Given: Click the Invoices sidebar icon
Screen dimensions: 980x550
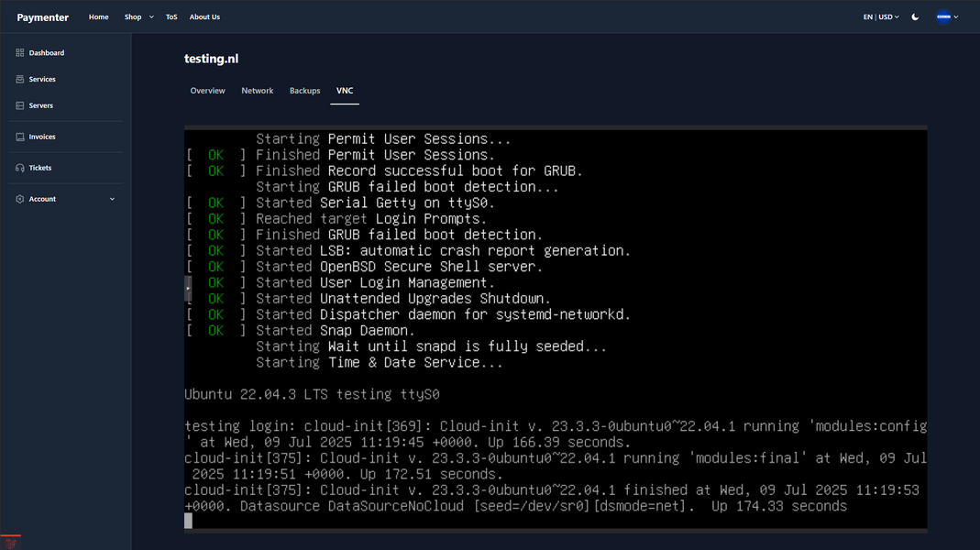Looking at the screenshot, I should (x=20, y=137).
